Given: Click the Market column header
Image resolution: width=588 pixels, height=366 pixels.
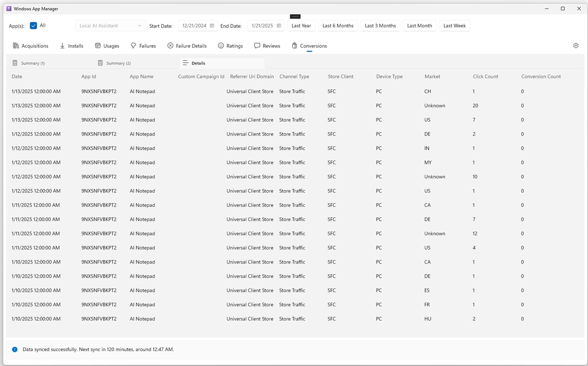Looking at the screenshot, I should (433, 76).
